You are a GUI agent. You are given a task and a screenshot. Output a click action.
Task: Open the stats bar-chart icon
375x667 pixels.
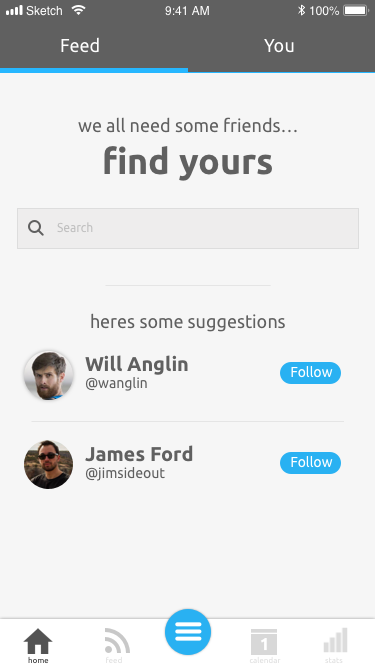[335, 640]
